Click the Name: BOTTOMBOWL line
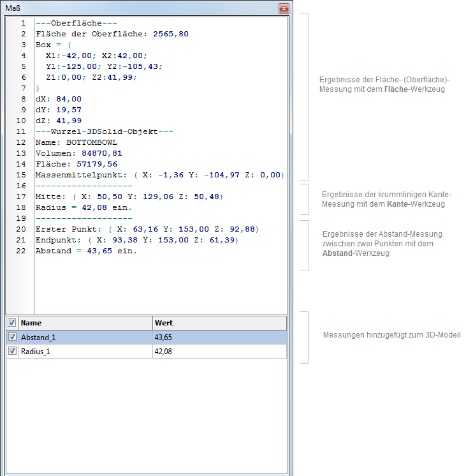Viewport: 466px width, 476px height. [x=76, y=142]
